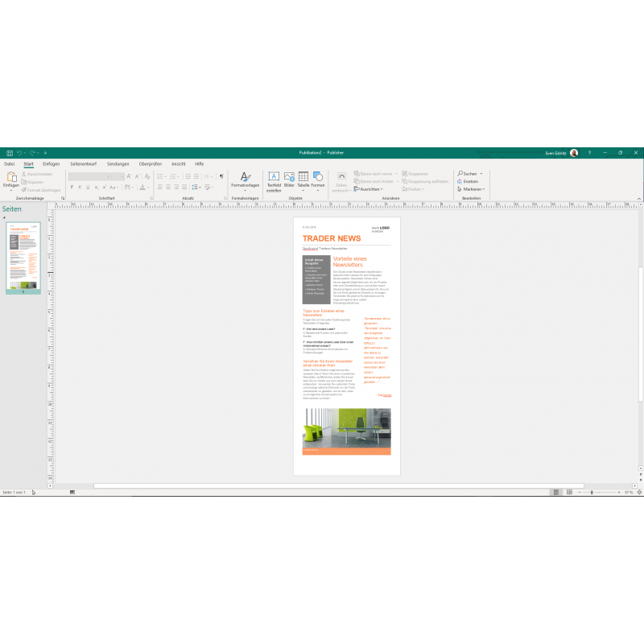Open the Markieren dropdown
Screen dimensions: 644x644
click(472, 189)
